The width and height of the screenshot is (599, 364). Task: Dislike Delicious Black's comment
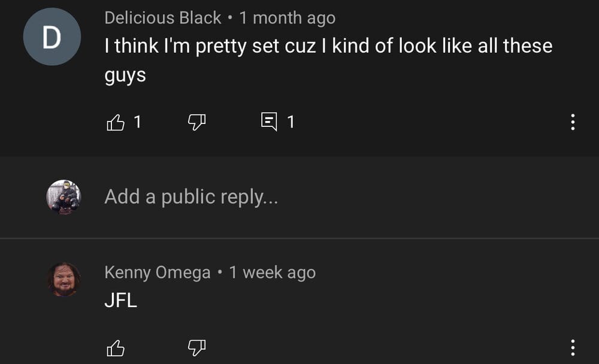[x=197, y=123]
